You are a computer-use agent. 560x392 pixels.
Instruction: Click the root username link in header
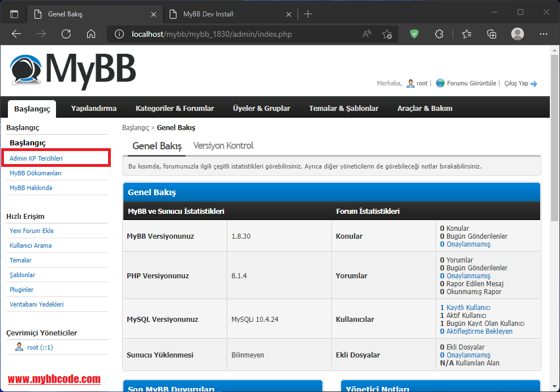click(x=422, y=83)
